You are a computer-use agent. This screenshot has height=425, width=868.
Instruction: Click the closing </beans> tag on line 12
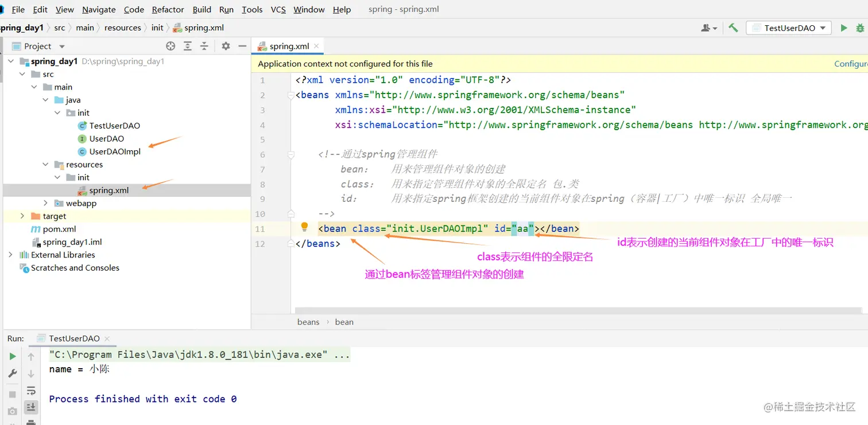(318, 244)
